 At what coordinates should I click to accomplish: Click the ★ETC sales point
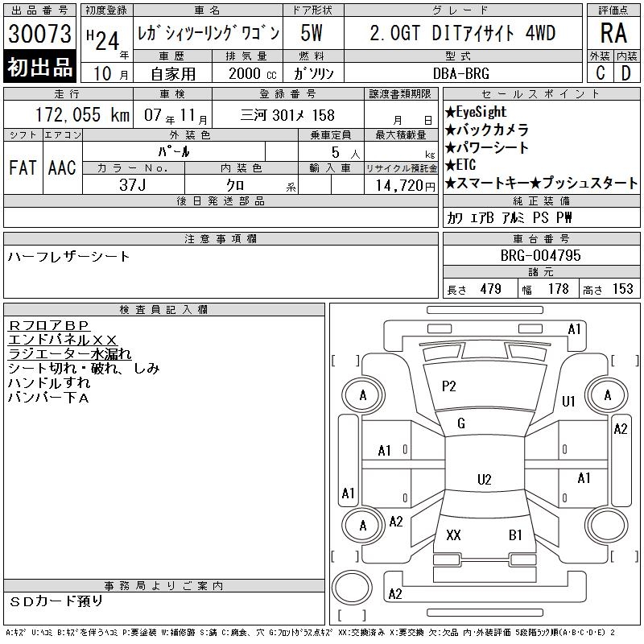(460, 165)
